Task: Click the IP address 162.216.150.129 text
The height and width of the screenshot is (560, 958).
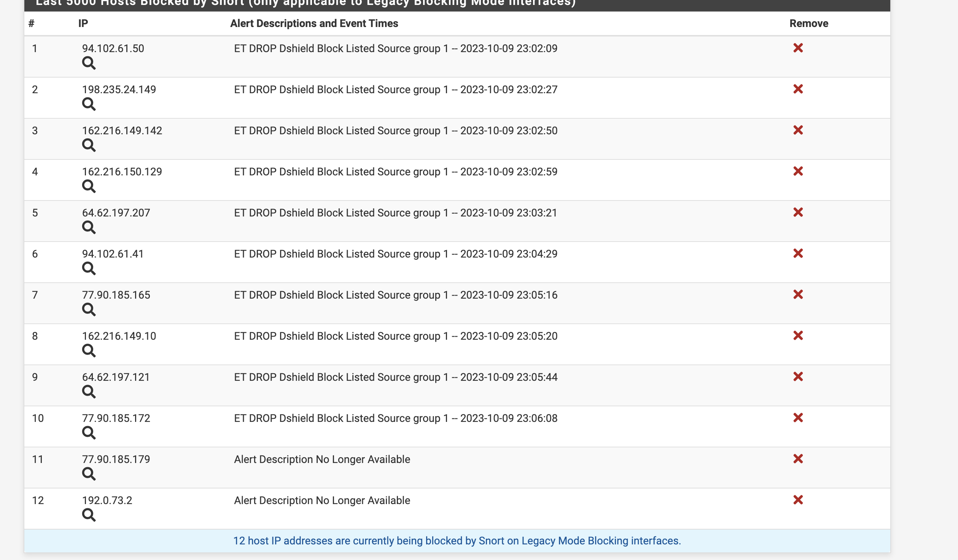Action: [x=122, y=172]
